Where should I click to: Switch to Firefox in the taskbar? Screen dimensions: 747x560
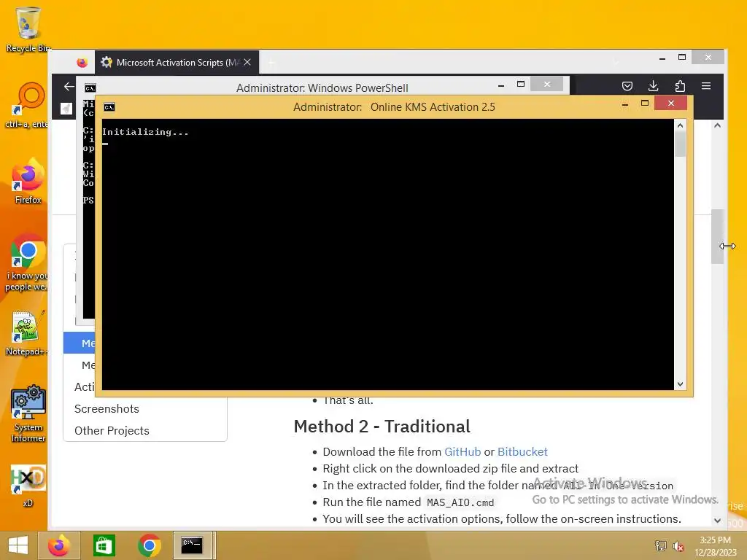tap(59, 545)
